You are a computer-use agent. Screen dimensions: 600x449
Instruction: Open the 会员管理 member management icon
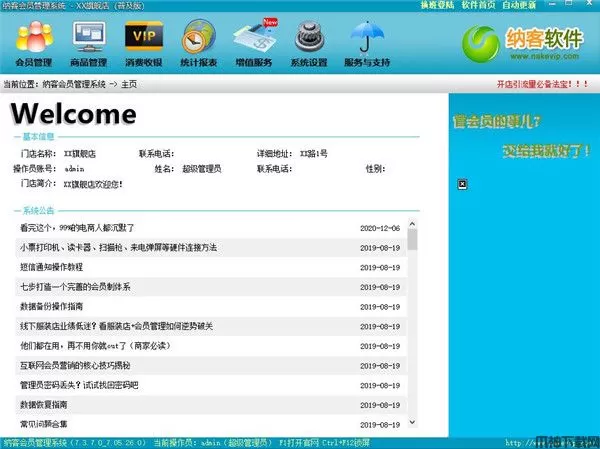(x=34, y=43)
